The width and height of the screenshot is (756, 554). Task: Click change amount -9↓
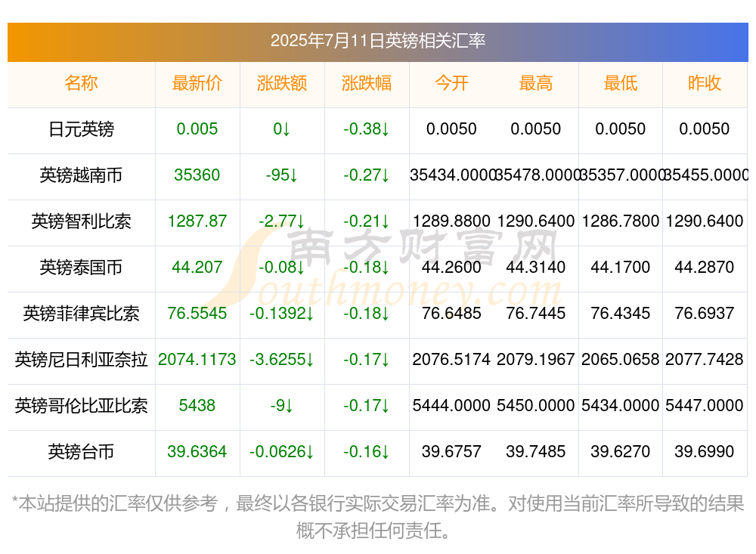coord(282,406)
